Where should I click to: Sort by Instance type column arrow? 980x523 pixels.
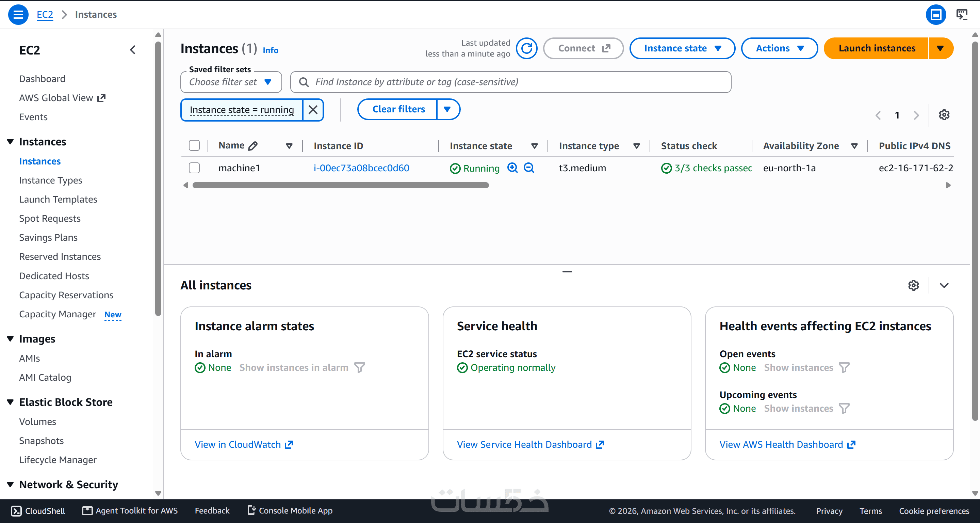636,146
